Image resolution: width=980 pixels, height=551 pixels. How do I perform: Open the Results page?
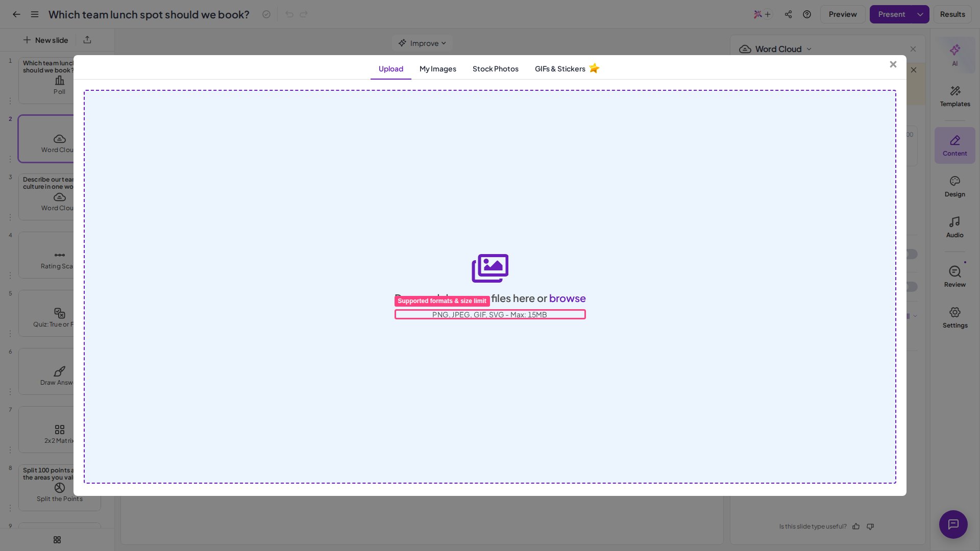(x=952, y=14)
